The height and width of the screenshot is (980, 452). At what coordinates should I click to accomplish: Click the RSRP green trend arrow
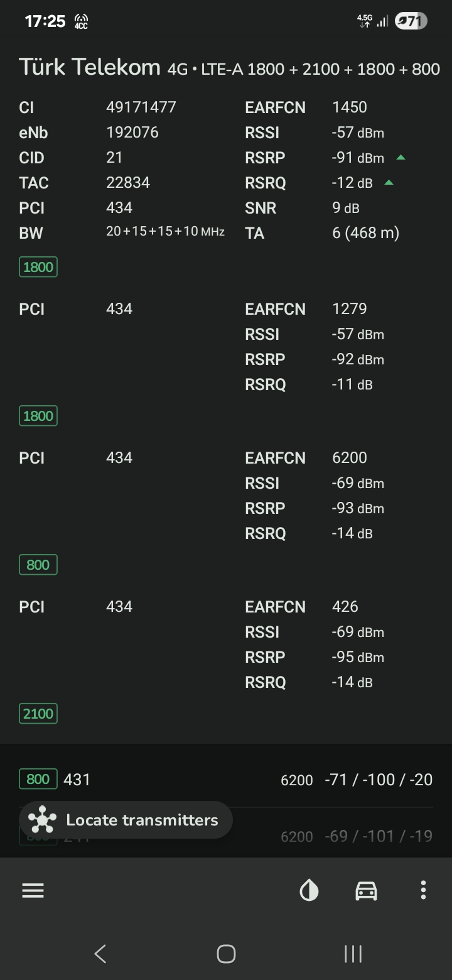(401, 158)
